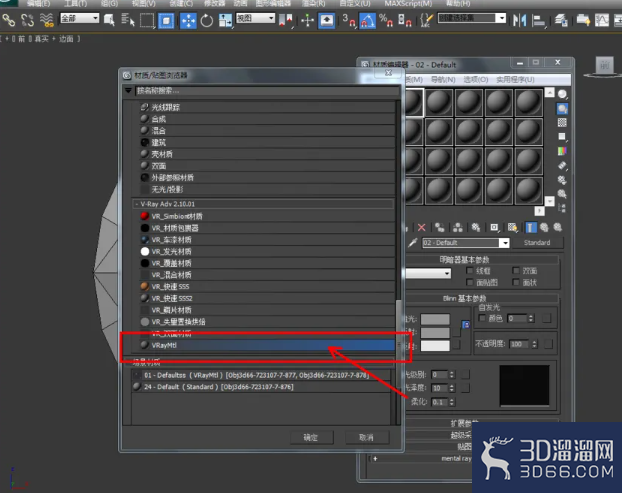Click the white specular color swatch
The image size is (622, 493).
coord(435,346)
